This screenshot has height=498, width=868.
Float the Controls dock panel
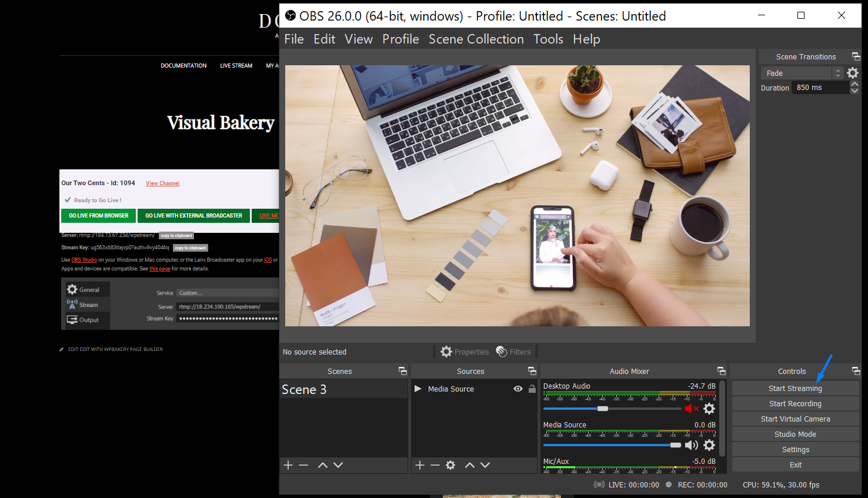[x=856, y=371]
